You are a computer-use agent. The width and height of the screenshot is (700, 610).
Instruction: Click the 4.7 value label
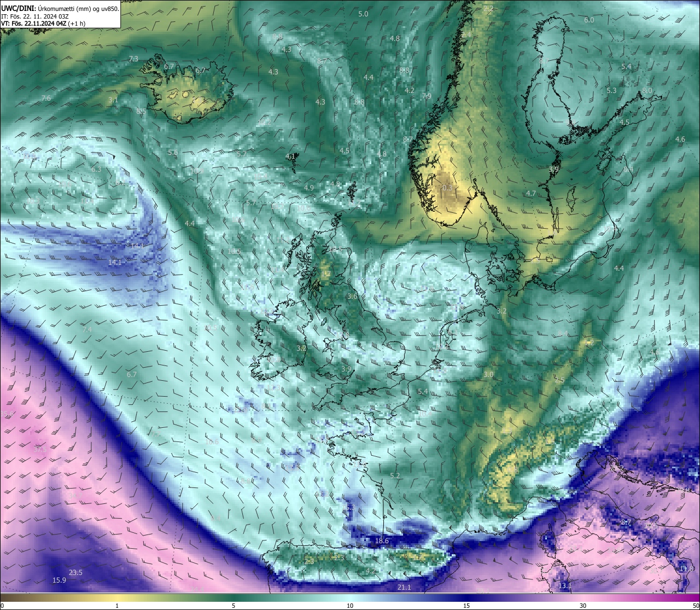531,194
